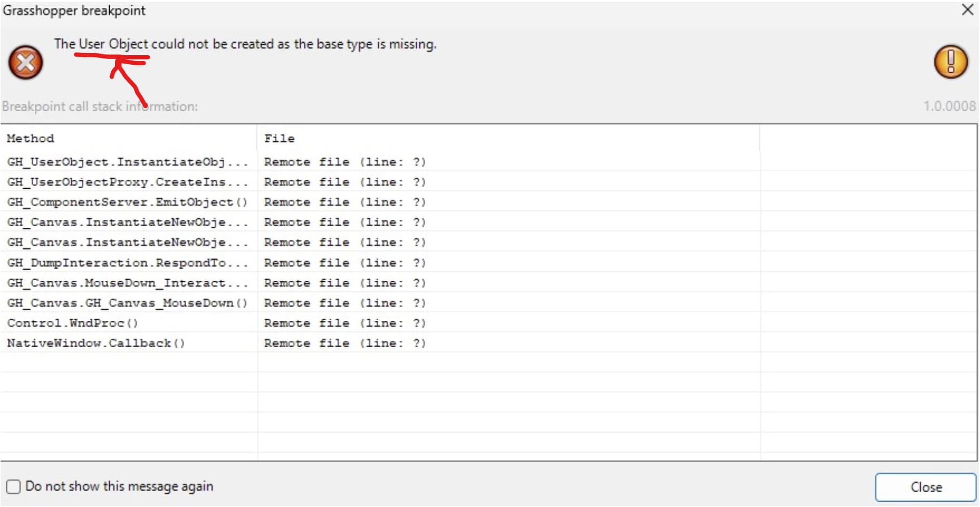
Task: Click the error message about User Object
Action: tap(245, 44)
